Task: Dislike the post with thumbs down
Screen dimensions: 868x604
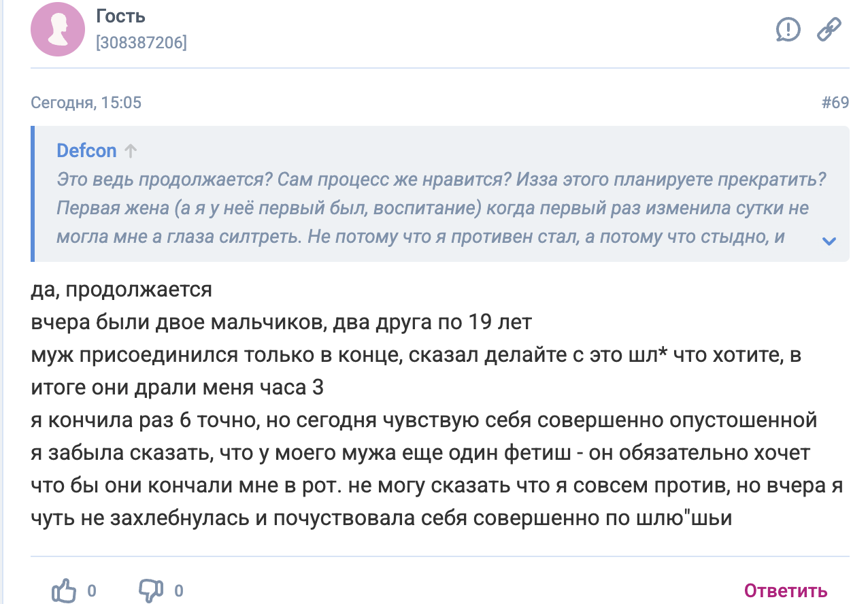Action: pos(150,590)
